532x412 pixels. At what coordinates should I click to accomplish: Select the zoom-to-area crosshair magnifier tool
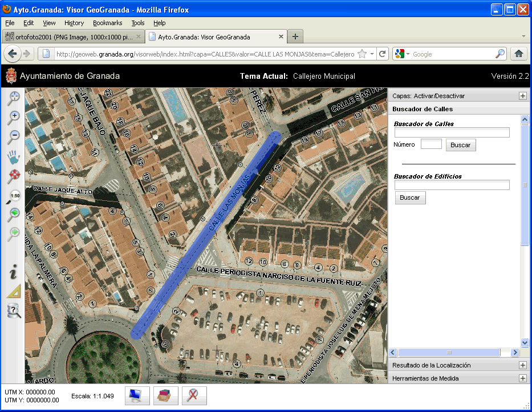click(x=14, y=98)
